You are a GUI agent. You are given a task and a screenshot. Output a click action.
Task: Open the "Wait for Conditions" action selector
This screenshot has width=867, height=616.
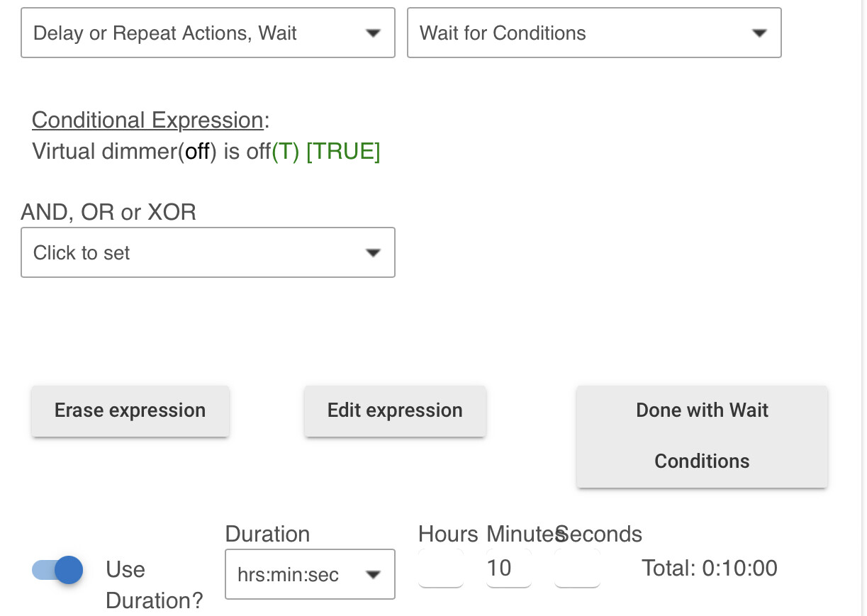pos(594,33)
